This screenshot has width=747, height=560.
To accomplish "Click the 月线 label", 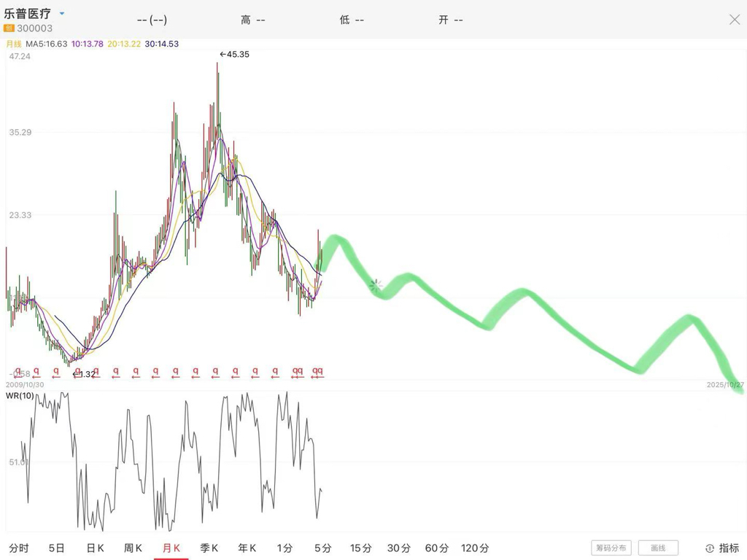I will (x=14, y=44).
